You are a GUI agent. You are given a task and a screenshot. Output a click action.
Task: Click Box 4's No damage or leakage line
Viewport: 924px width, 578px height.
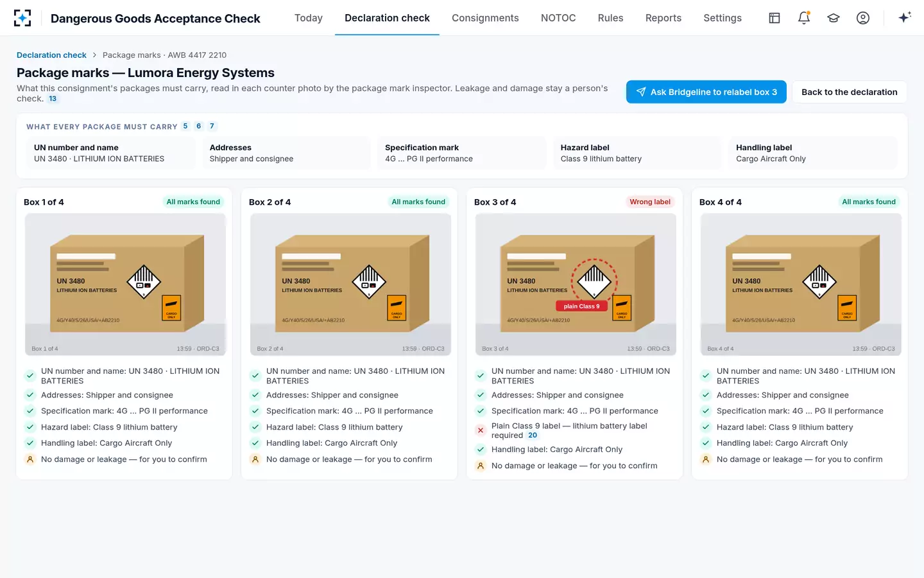pyautogui.click(x=800, y=459)
